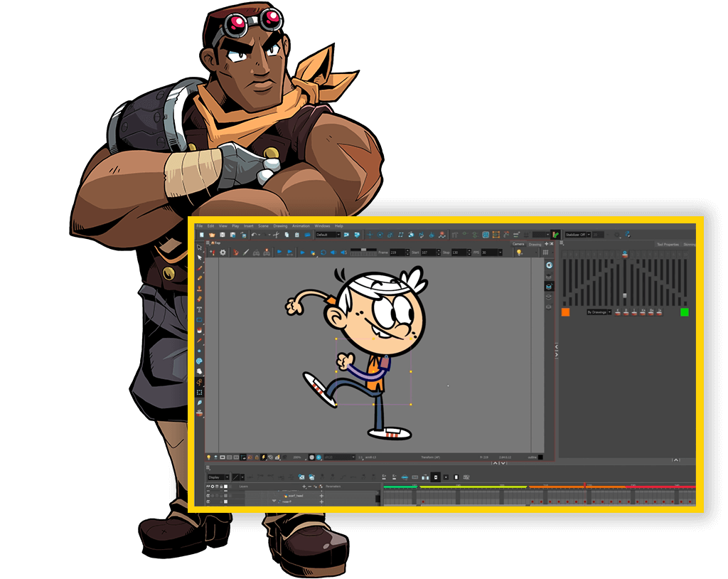
Task: Switch to the Tool Properties tab
Action: 668,245
